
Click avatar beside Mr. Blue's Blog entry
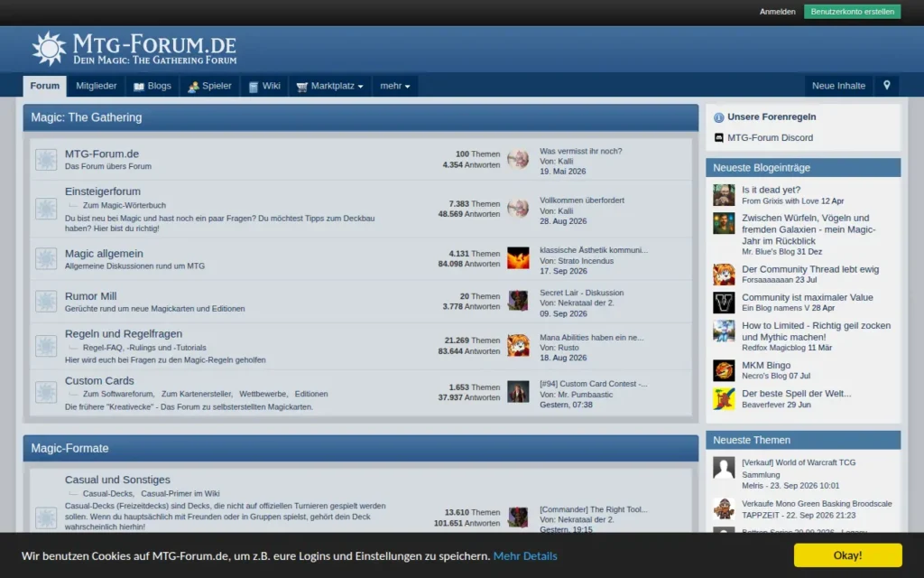[724, 224]
